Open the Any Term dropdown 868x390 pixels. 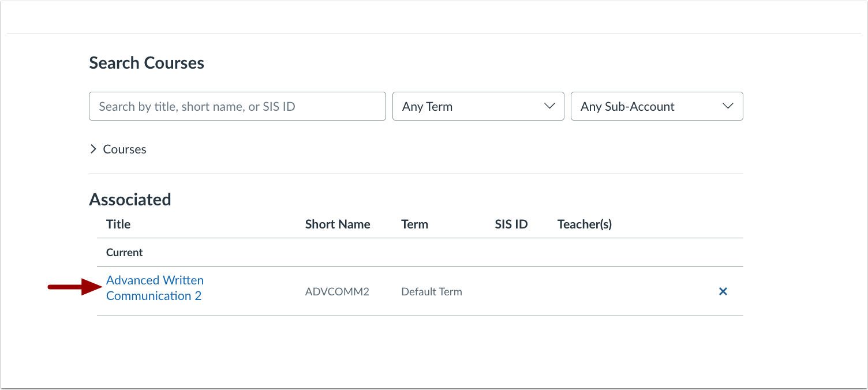(x=478, y=106)
